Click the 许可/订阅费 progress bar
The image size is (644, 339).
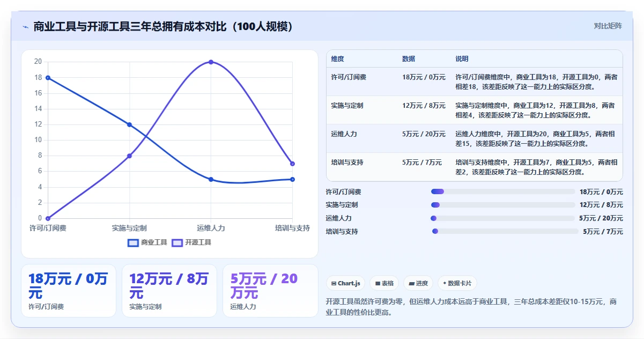coord(503,191)
